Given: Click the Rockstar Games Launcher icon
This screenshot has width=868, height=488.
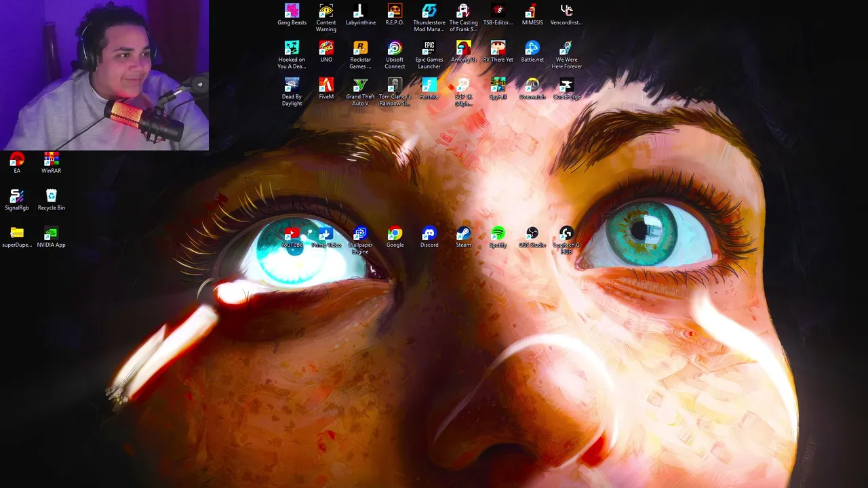Looking at the screenshot, I should click(x=360, y=55).
